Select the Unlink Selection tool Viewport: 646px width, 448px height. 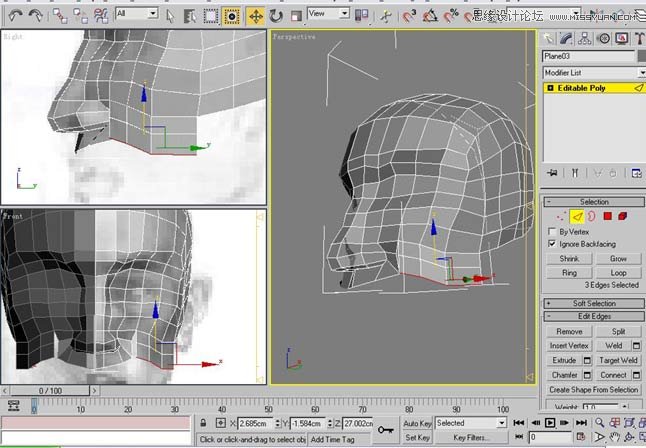(80, 16)
